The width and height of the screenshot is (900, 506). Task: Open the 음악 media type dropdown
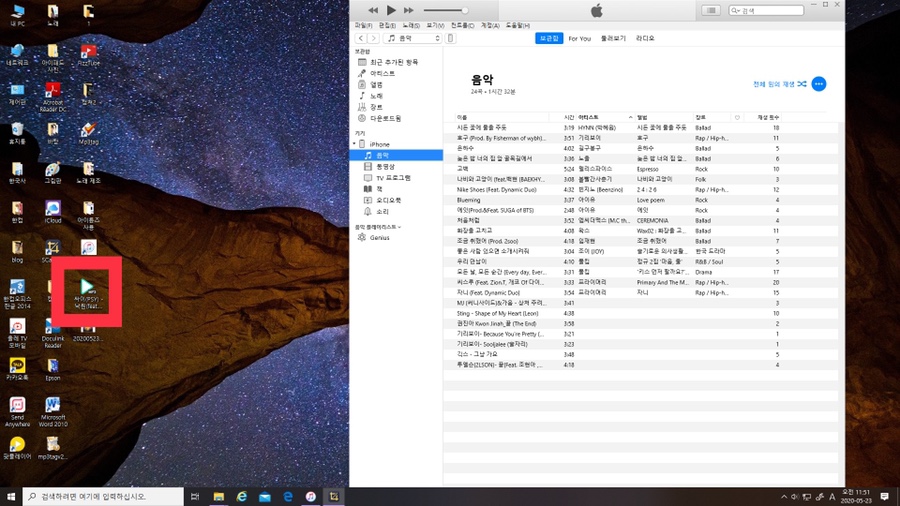[412, 38]
